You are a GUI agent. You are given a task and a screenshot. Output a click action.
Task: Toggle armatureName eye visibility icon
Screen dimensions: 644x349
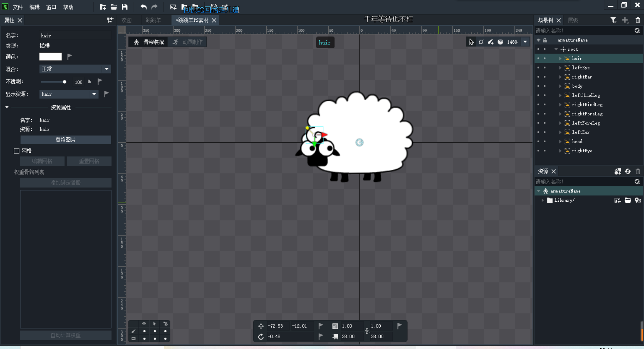pyautogui.click(x=538, y=40)
